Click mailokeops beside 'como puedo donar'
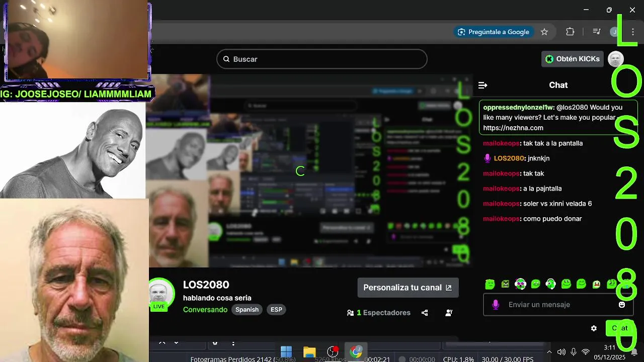 pos(501,219)
